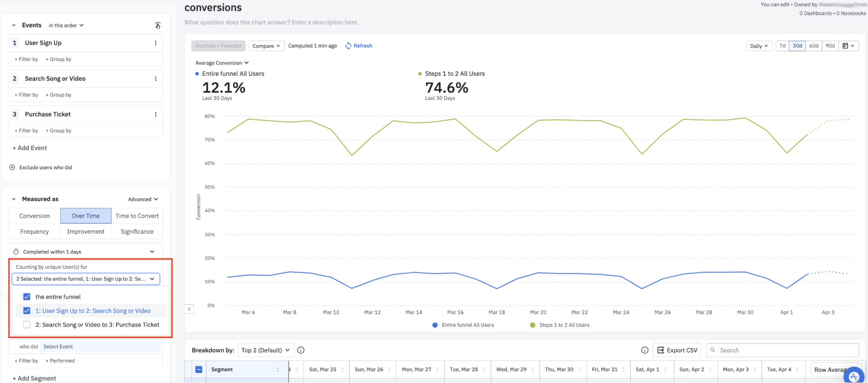Click the Search input field in table
868x383 pixels.
[786, 350]
